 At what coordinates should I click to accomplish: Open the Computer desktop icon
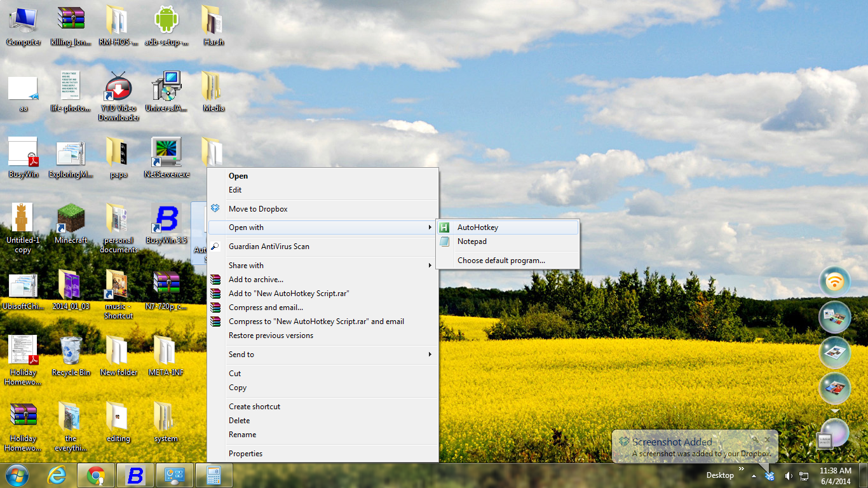pos(24,26)
